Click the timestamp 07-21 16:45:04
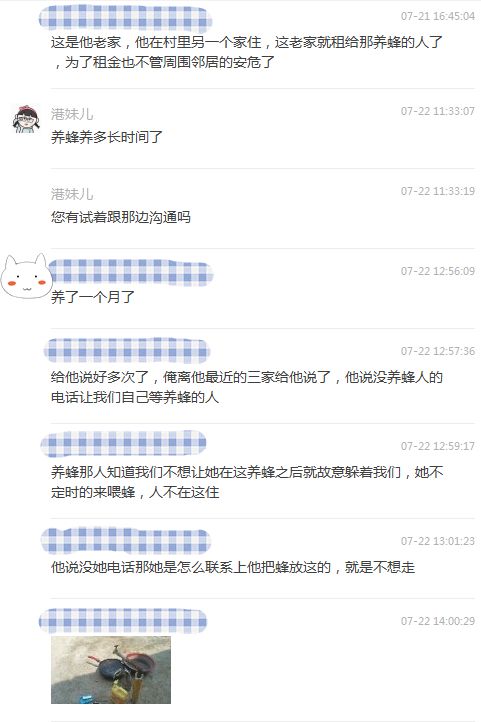Image resolution: width=481 pixels, height=722 pixels. point(437,16)
